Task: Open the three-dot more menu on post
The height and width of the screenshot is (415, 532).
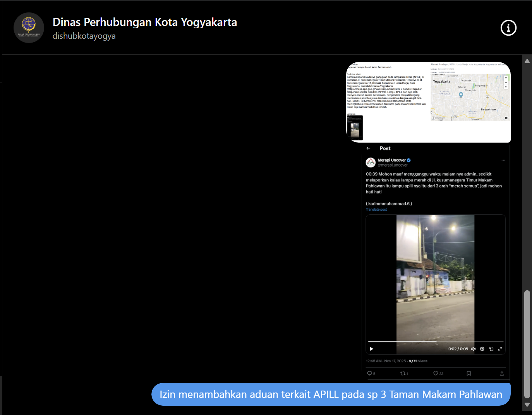Action: click(x=503, y=160)
